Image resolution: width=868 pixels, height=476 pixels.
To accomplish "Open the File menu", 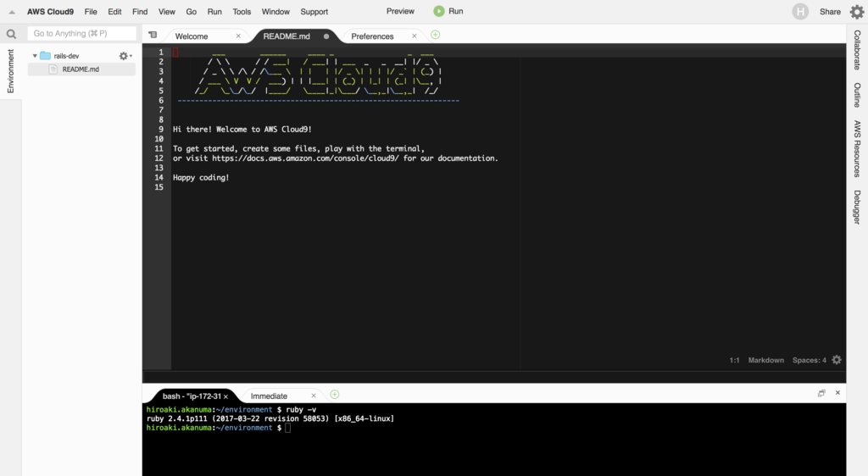I will point(91,12).
